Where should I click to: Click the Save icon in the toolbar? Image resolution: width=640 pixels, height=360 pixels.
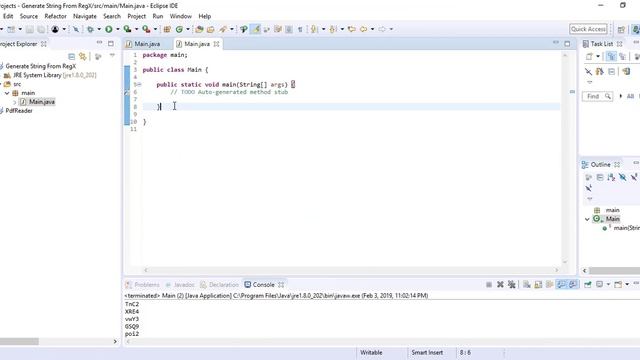30,29
